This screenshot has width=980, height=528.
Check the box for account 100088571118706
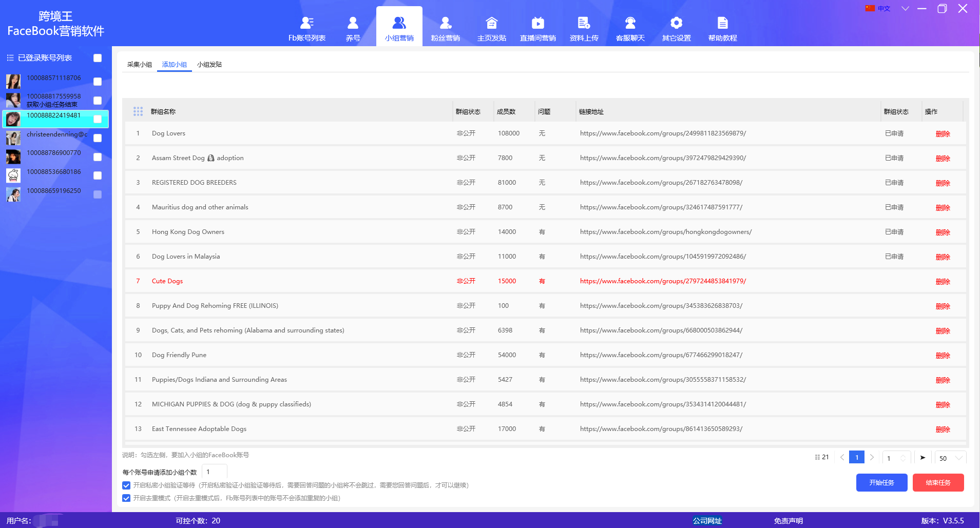point(98,82)
